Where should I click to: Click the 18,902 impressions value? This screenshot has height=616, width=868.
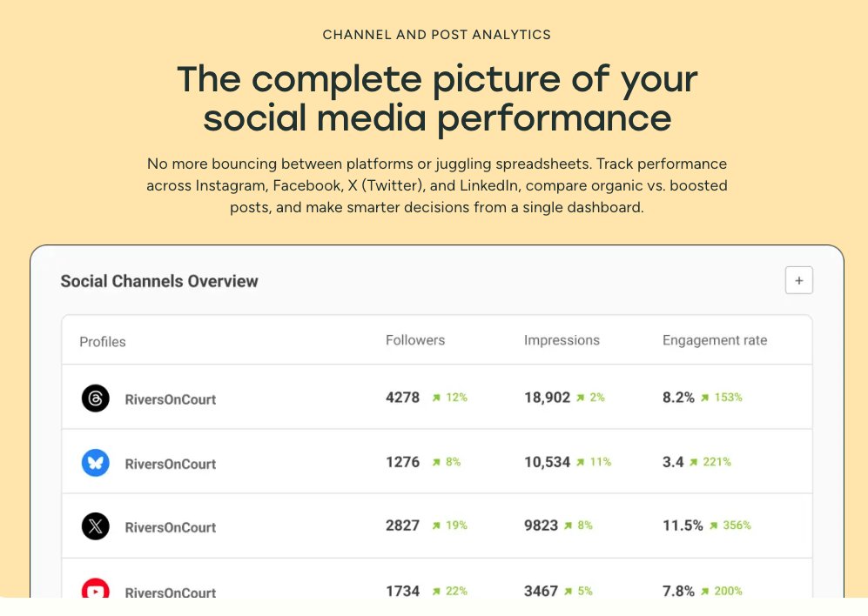click(x=547, y=398)
